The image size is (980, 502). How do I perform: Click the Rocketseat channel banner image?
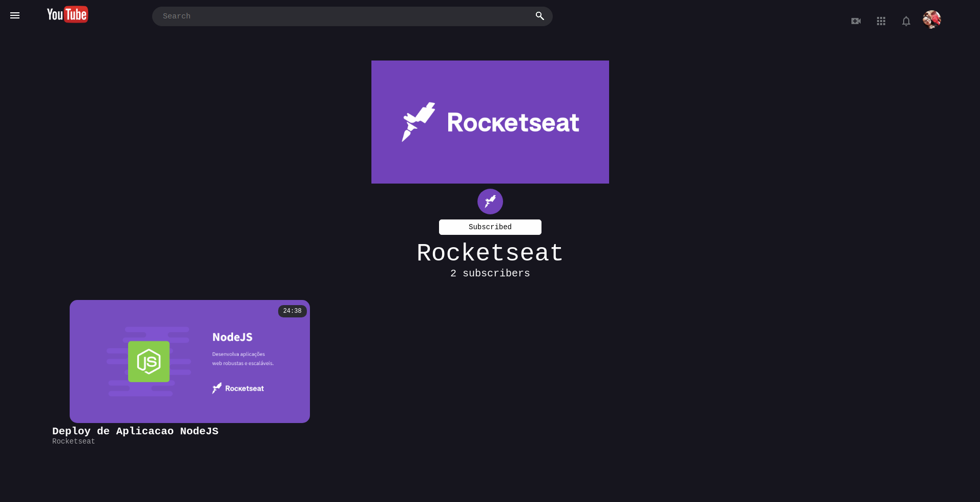click(x=490, y=122)
